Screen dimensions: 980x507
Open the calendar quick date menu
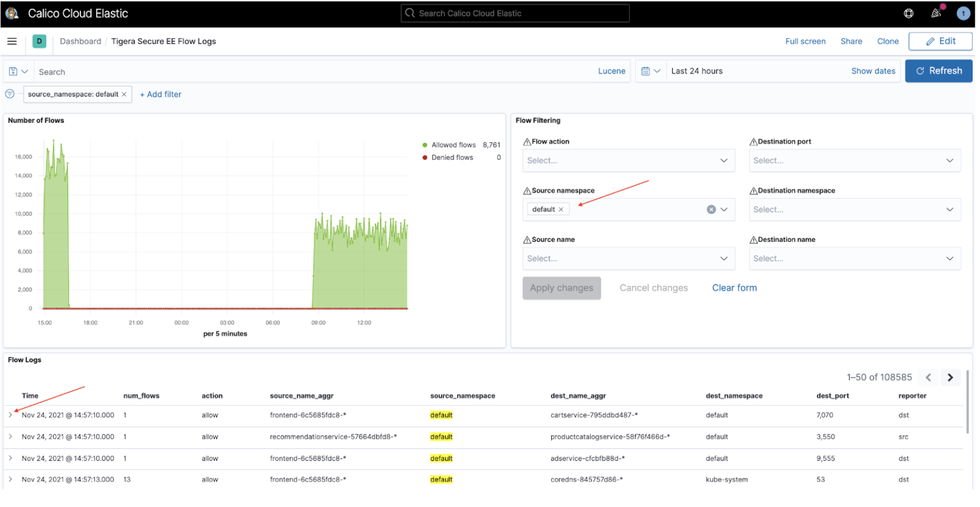[x=650, y=71]
